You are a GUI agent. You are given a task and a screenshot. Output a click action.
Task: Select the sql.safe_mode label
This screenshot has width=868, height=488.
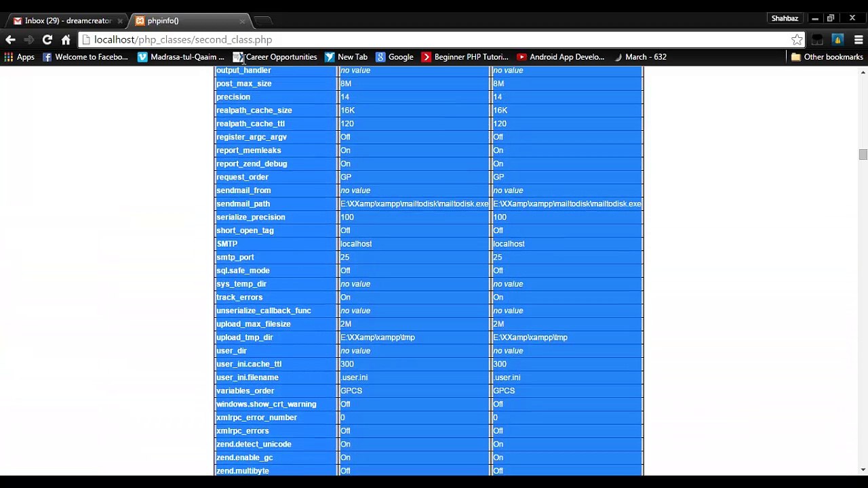click(243, 270)
